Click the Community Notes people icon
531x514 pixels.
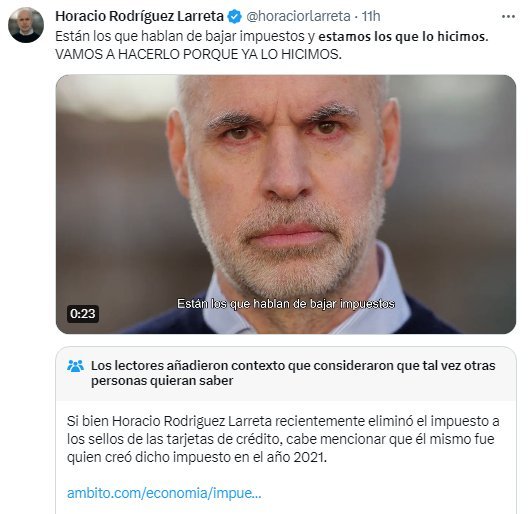[75, 366]
